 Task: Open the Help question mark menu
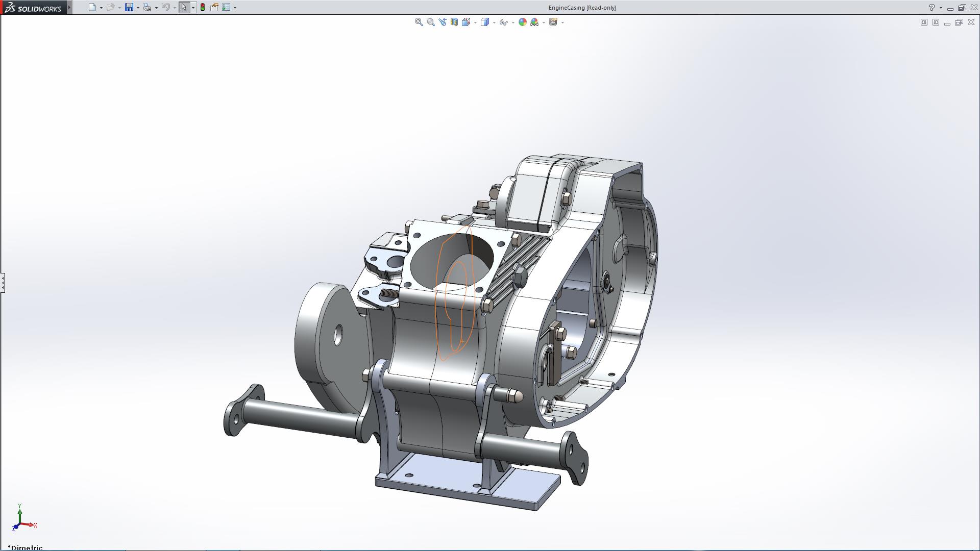pos(932,8)
